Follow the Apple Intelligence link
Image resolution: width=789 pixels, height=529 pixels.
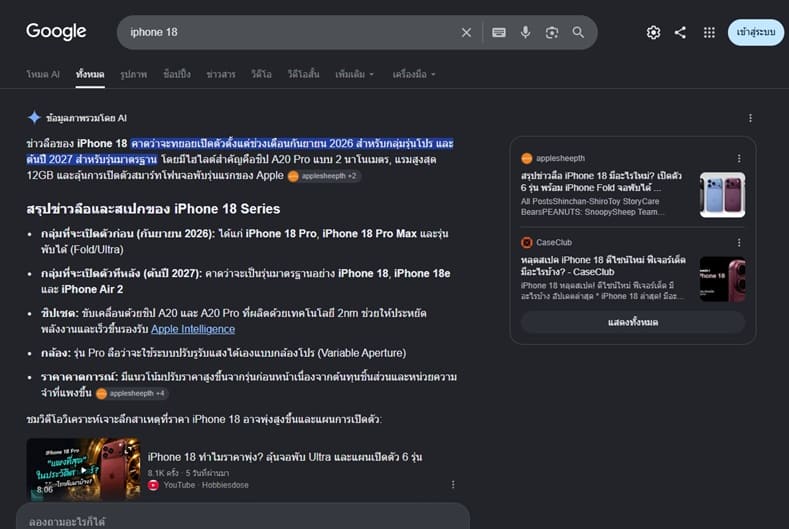pyautogui.click(x=193, y=329)
